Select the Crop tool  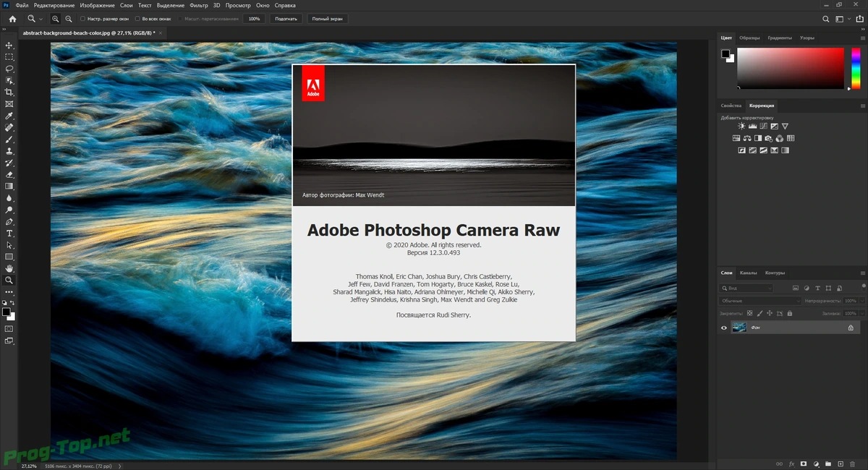coord(9,93)
